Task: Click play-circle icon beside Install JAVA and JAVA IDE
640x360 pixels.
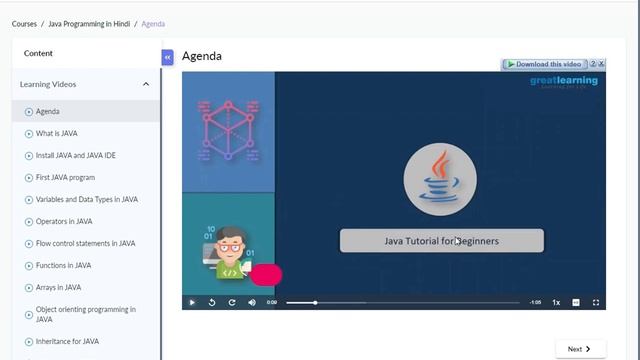Action: 29,156
